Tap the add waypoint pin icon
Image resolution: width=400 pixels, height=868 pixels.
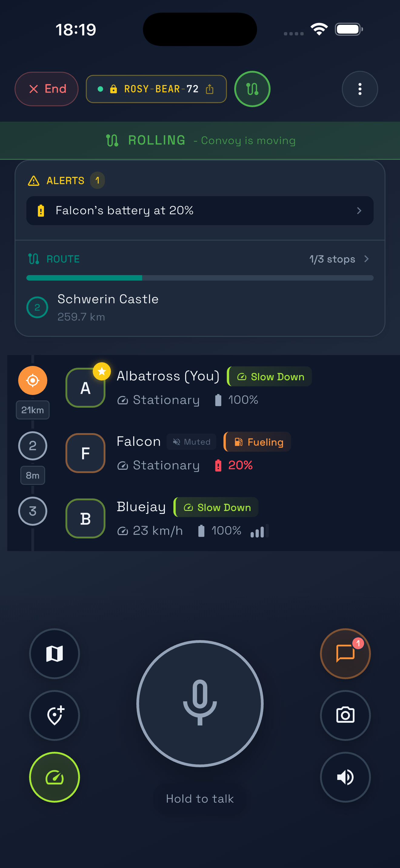(x=54, y=715)
